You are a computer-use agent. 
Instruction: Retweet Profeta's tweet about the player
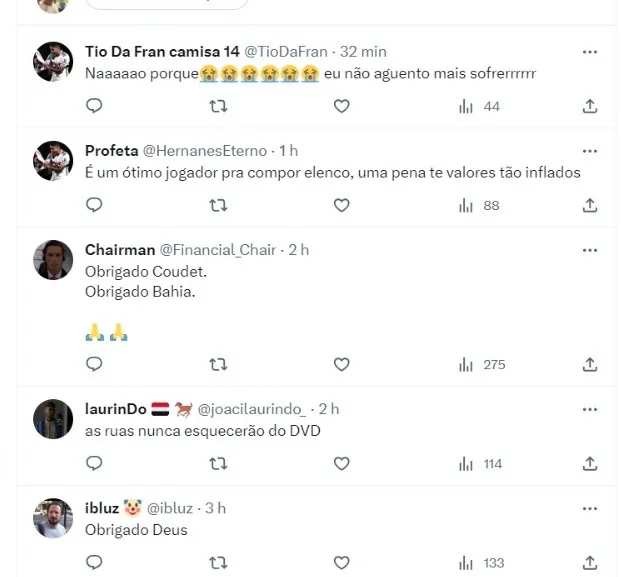[217, 205]
